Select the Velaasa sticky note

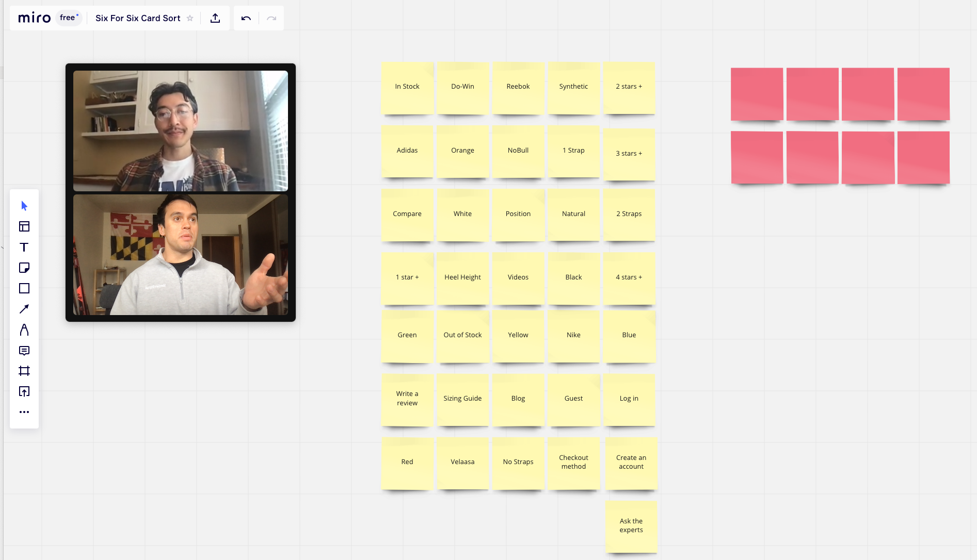click(463, 463)
